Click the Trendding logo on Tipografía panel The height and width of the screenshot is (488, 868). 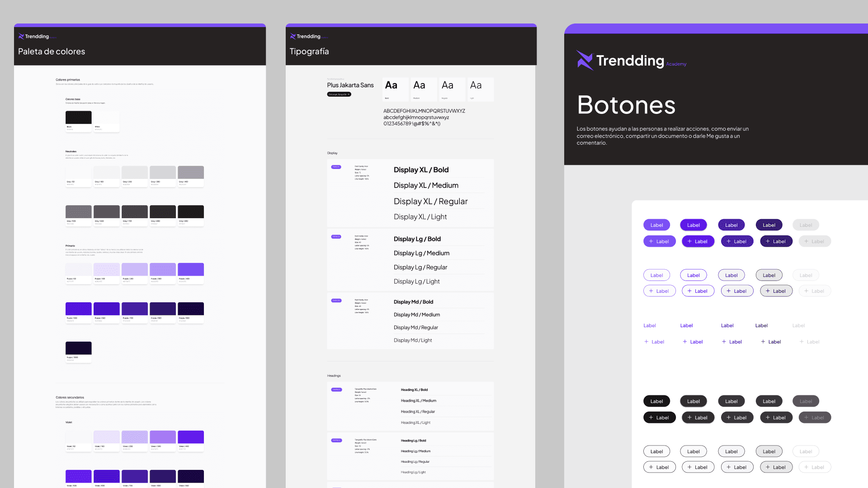(308, 37)
